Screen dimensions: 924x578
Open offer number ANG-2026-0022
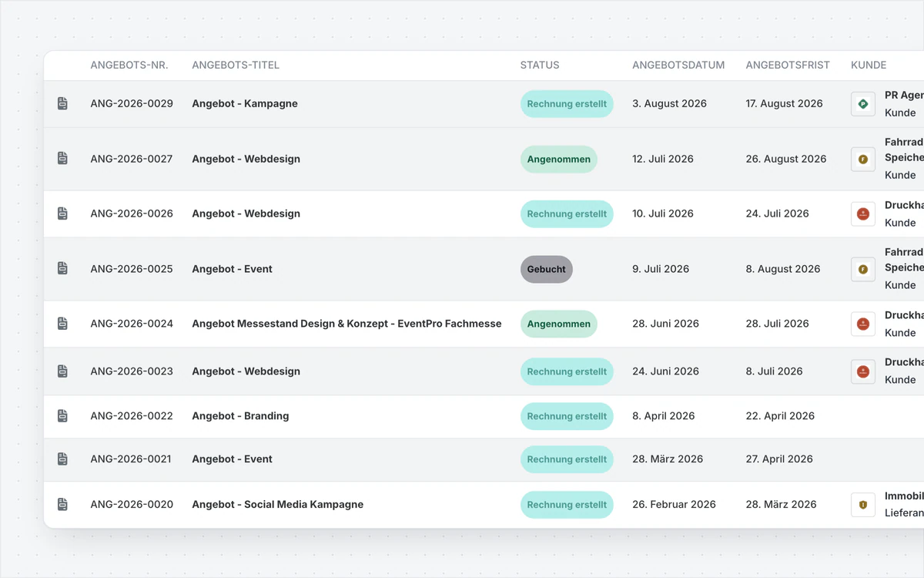click(132, 415)
